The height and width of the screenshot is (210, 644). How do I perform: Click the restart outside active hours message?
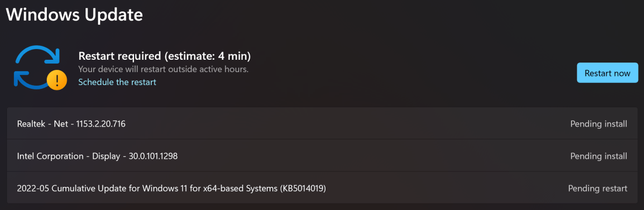click(163, 69)
